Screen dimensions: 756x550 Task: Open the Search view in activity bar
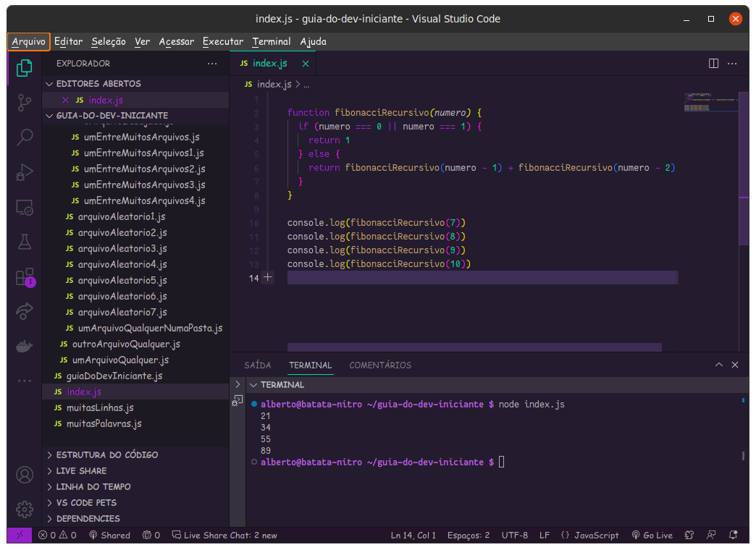click(25, 137)
